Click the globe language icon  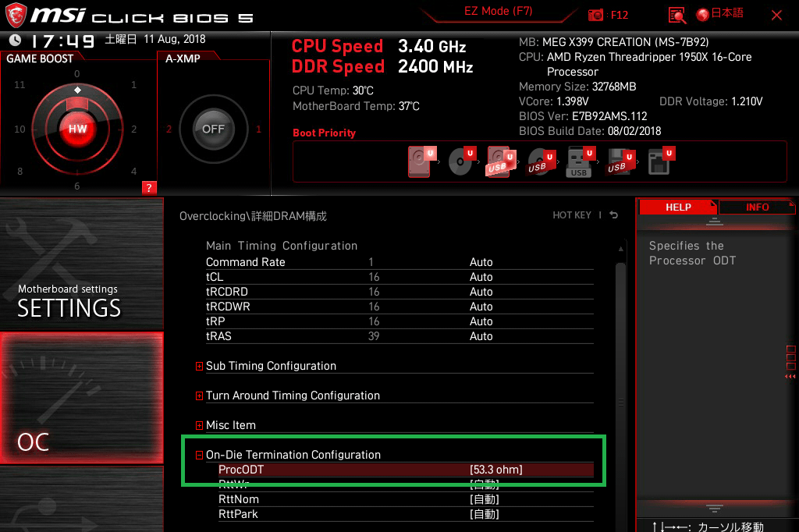click(x=703, y=15)
